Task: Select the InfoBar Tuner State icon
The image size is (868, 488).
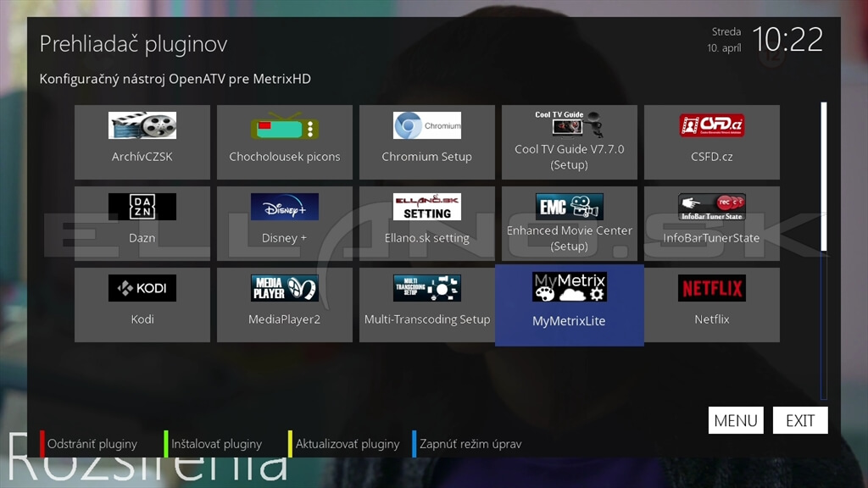Action: click(712, 207)
